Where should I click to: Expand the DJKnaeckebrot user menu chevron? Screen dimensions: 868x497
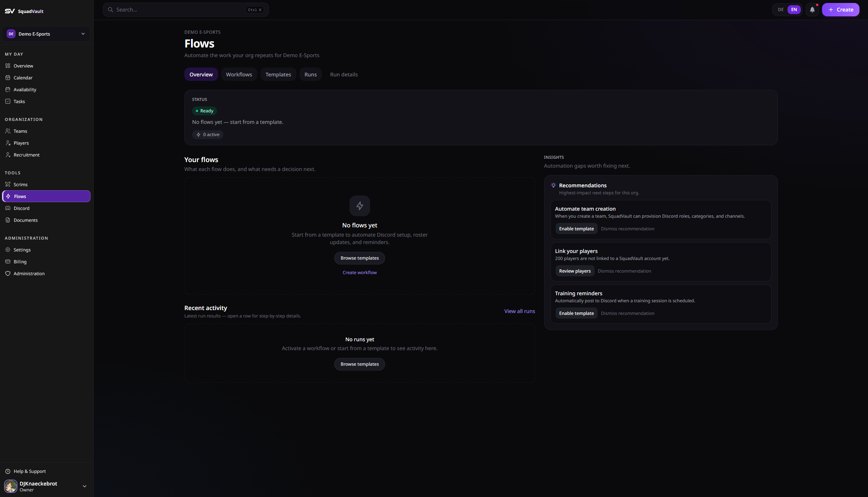pos(85,486)
